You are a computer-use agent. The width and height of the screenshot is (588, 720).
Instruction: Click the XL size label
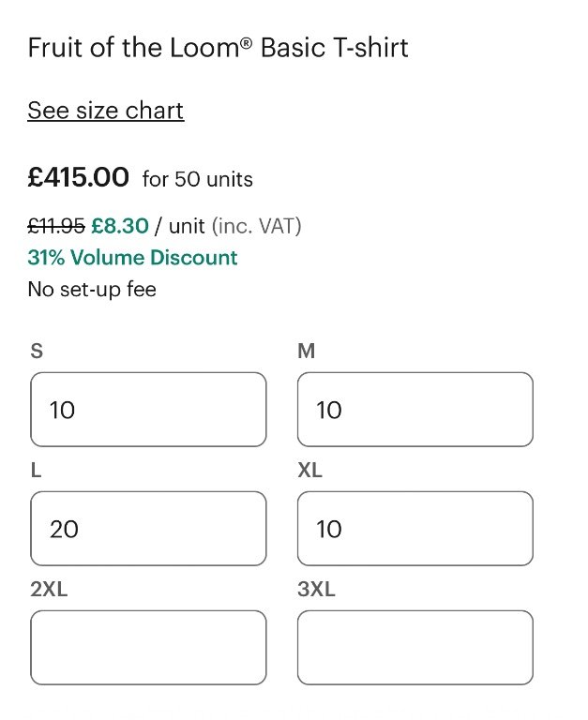pos(309,471)
